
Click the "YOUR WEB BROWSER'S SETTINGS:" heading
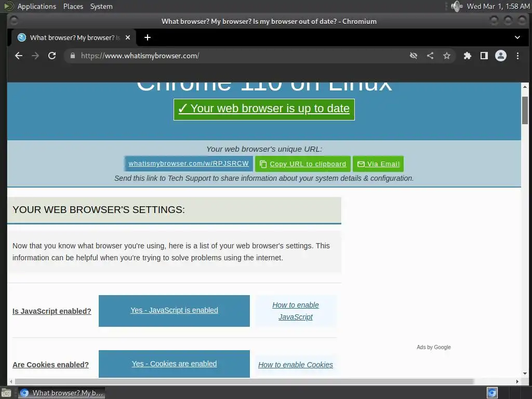[99, 210]
